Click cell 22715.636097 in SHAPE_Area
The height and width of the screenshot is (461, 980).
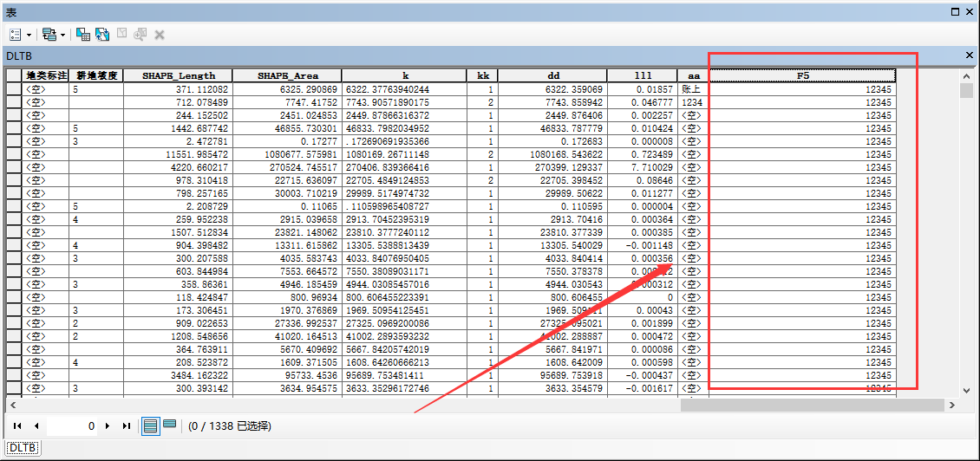click(288, 180)
